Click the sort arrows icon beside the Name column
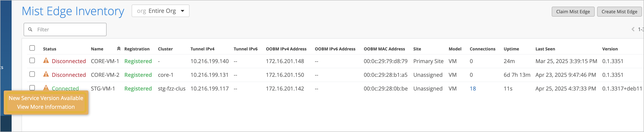The image size is (644, 132). [119, 49]
